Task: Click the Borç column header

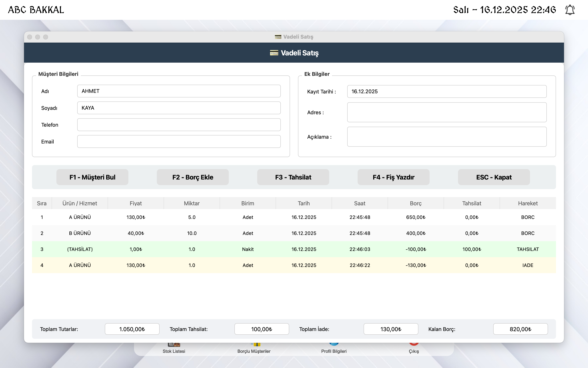Action: pos(415,203)
